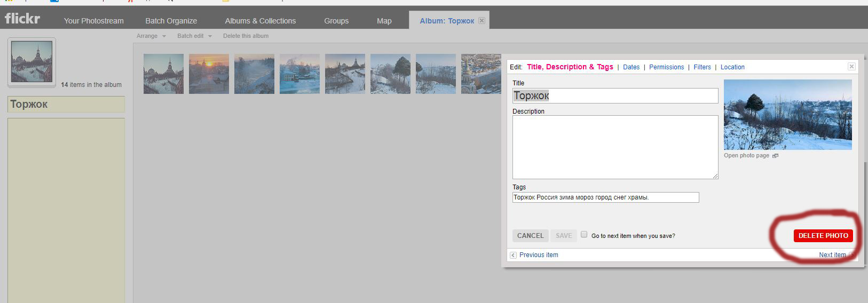
Task: Switch to the Permissions edit tab
Action: click(666, 67)
